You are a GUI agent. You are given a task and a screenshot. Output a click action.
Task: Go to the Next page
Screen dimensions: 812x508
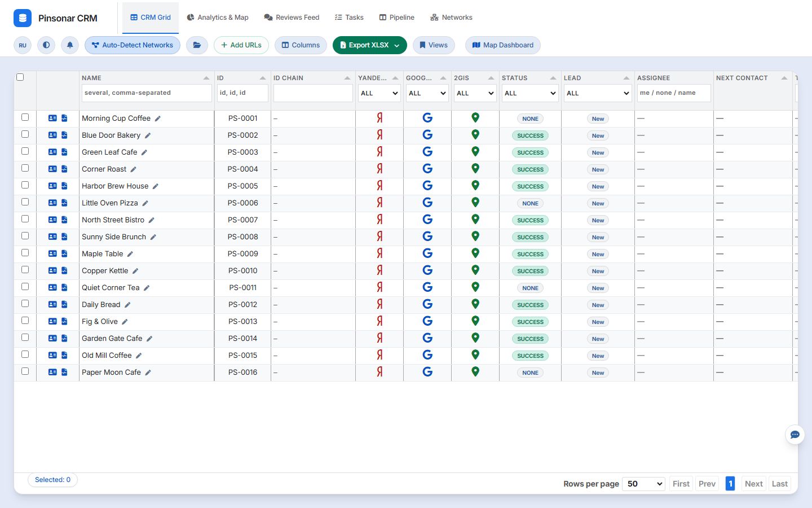[753, 484]
